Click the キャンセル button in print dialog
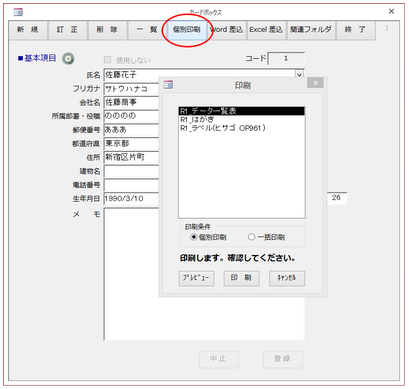The height and width of the screenshot is (389, 409). point(287,278)
